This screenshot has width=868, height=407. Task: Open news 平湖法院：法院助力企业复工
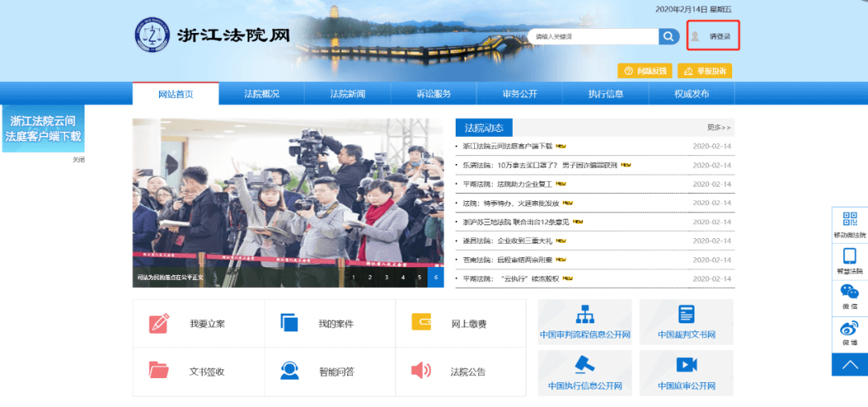pos(508,184)
